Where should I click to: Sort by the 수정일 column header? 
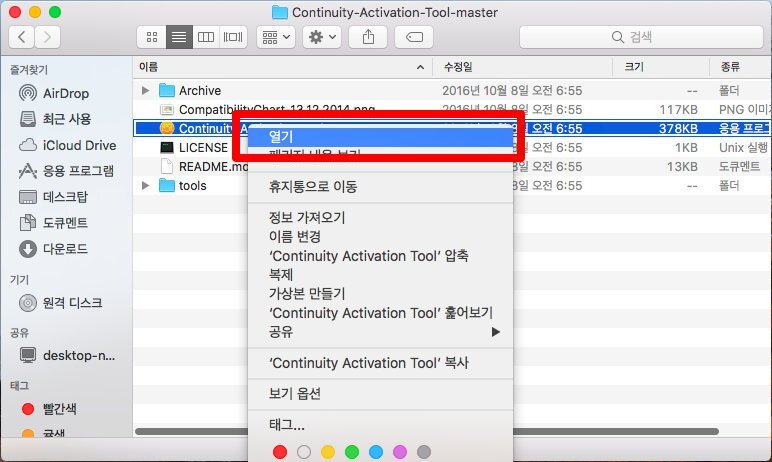click(522, 67)
